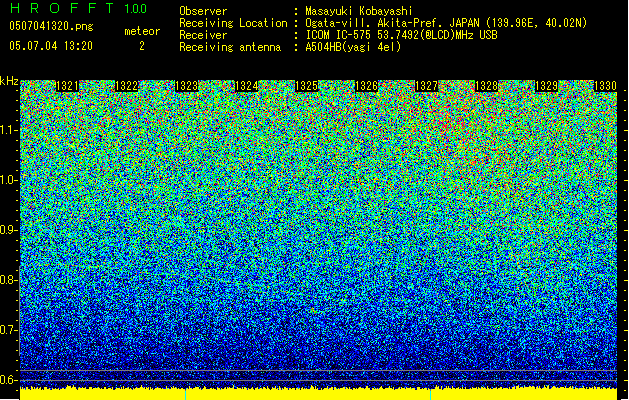Click the kHz axis unit label
This screenshot has height=400, width=629.
point(9,81)
